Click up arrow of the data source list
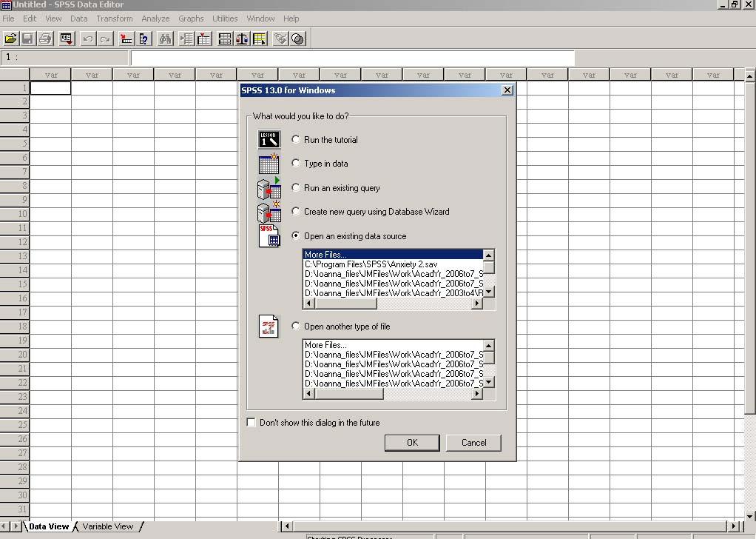 488,255
